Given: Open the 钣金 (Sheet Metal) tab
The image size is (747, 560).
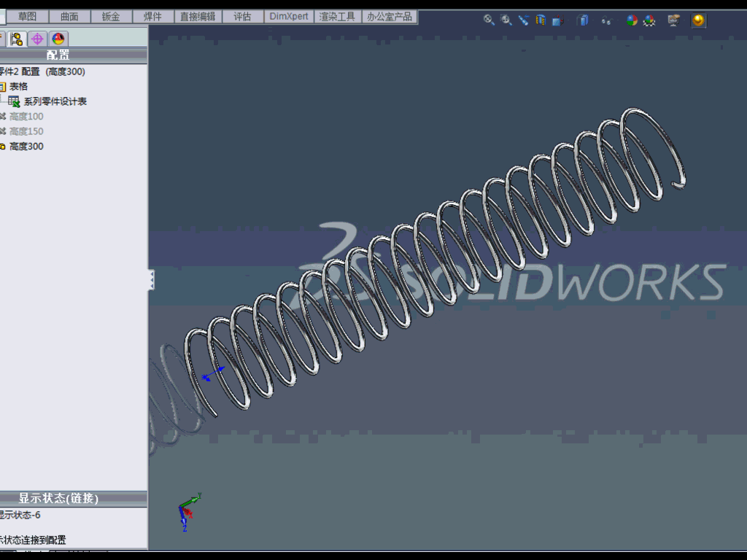Looking at the screenshot, I should pos(111,17).
